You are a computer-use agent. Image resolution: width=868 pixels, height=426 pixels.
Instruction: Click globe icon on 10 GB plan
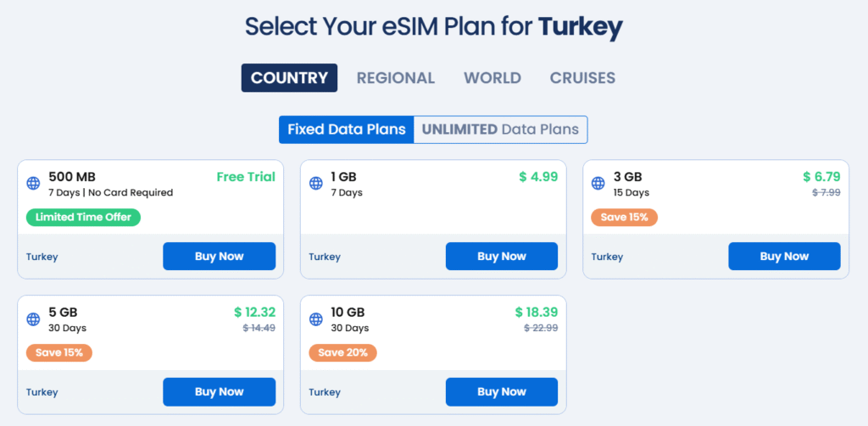tap(315, 319)
